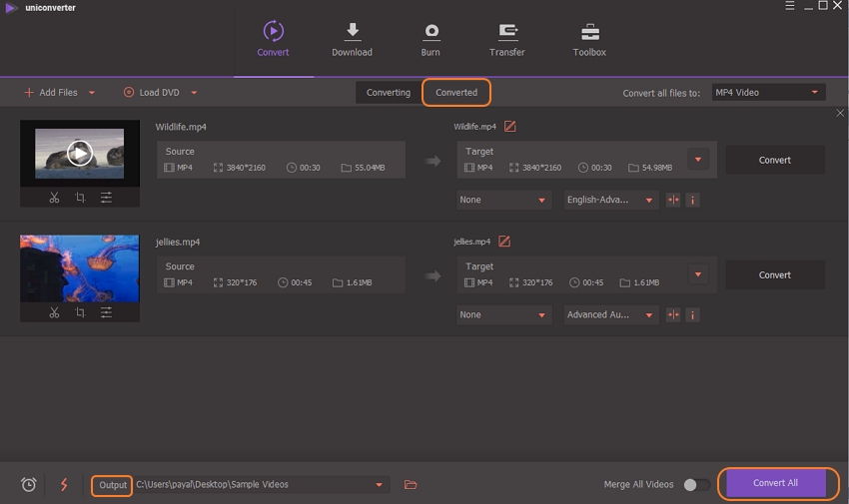The image size is (849, 504).
Task: Click the crop icon under jellies thumbnail
Action: [80, 312]
